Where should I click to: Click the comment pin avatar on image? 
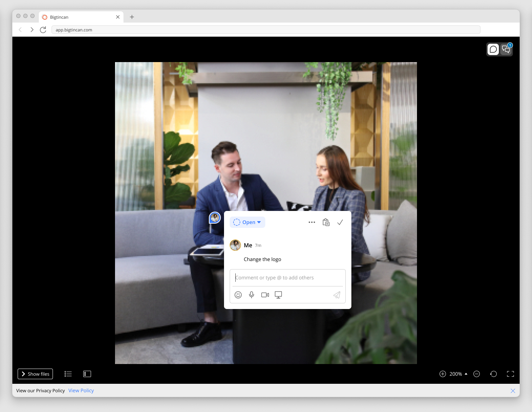(215, 218)
